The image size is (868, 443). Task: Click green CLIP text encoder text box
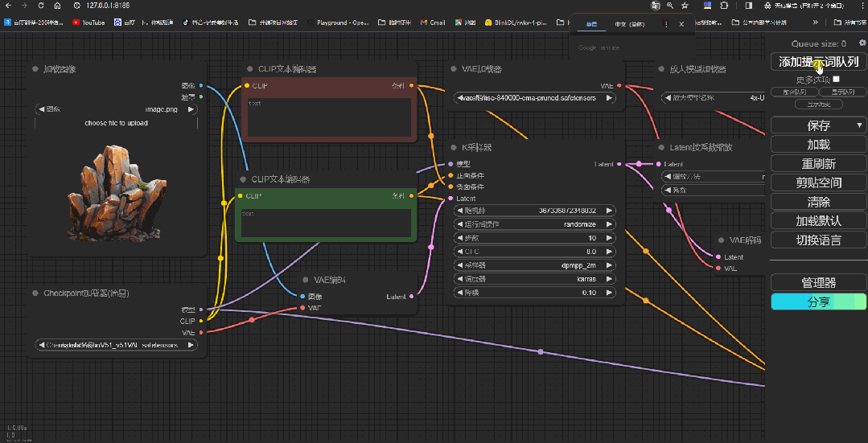[326, 223]
